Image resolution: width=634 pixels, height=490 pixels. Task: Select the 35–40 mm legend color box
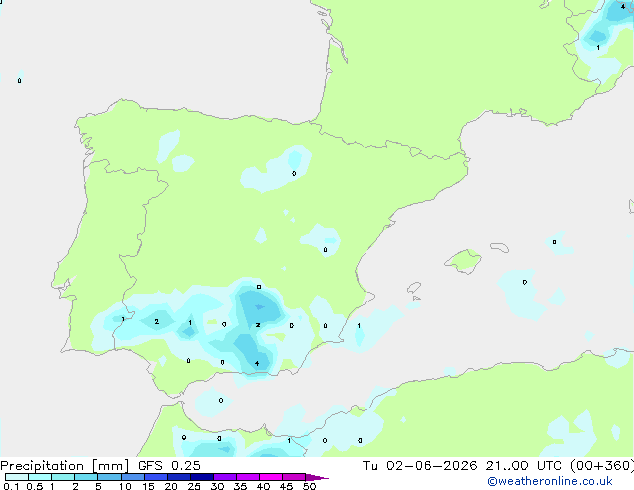click(x=247, y=477)
